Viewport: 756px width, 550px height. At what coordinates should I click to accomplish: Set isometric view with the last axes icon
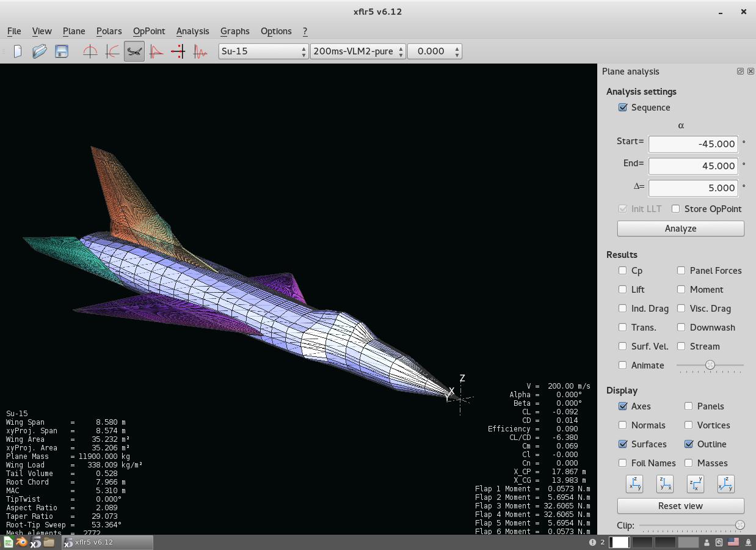(725, 484)
